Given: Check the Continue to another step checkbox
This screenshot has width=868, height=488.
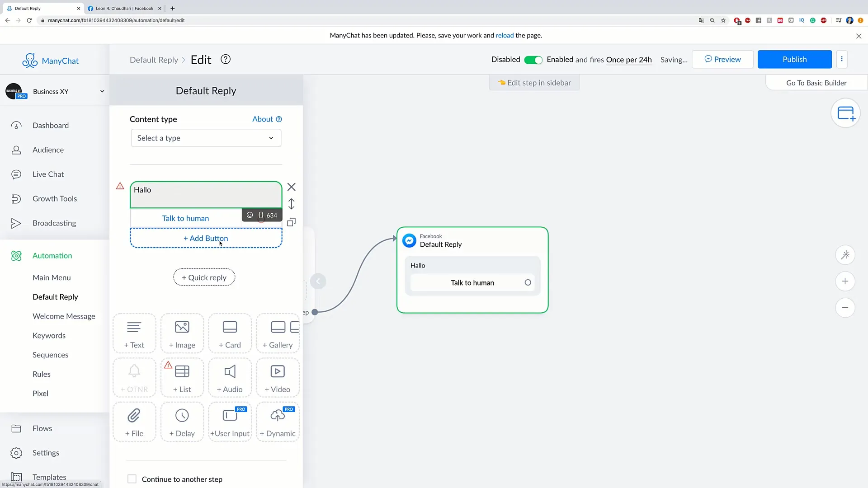Looking at the screenshot, I should coord(132,479).
